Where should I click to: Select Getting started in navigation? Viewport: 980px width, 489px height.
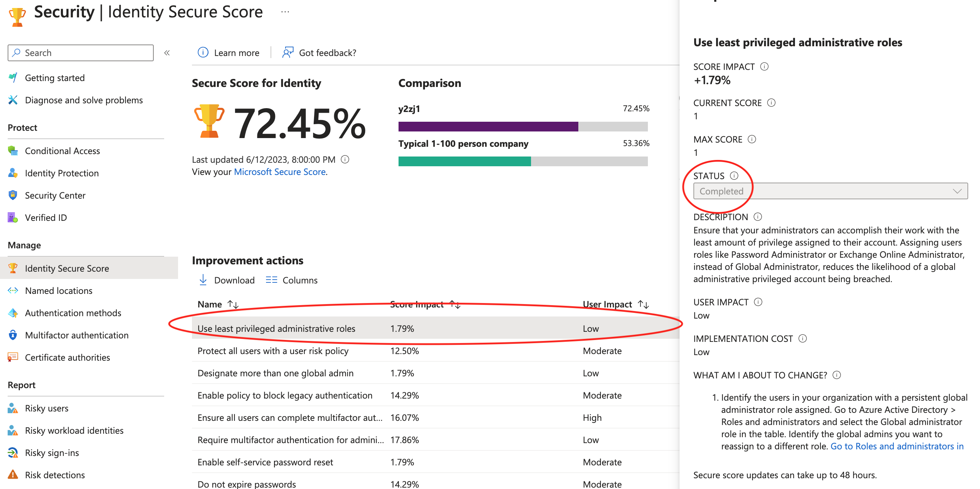(x=54, y=78)
